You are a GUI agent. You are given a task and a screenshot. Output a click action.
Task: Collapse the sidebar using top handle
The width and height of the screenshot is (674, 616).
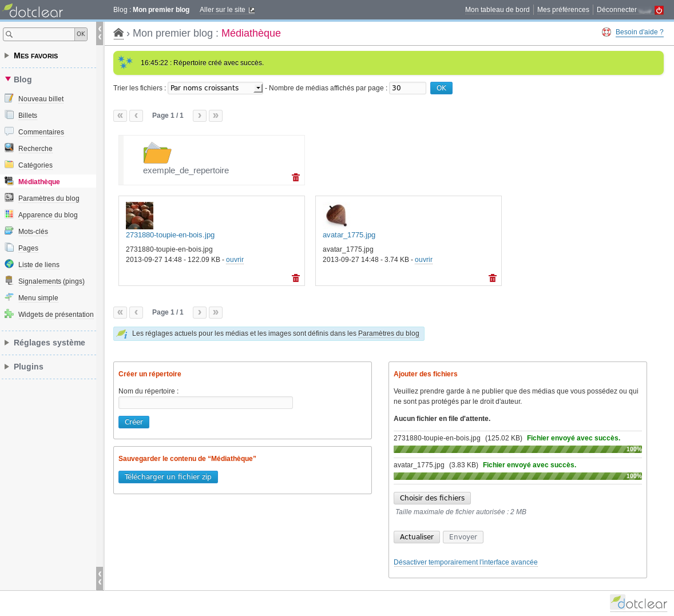(x=100, y=33)
